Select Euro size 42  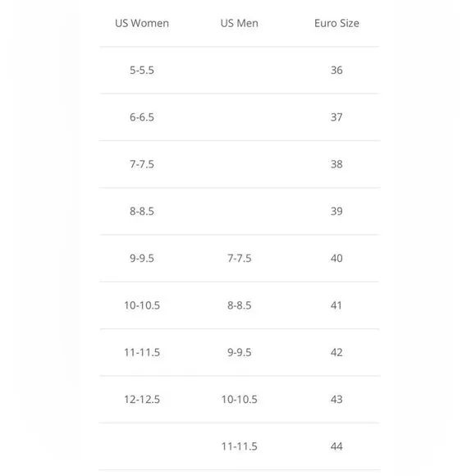(x=336, y=352)
